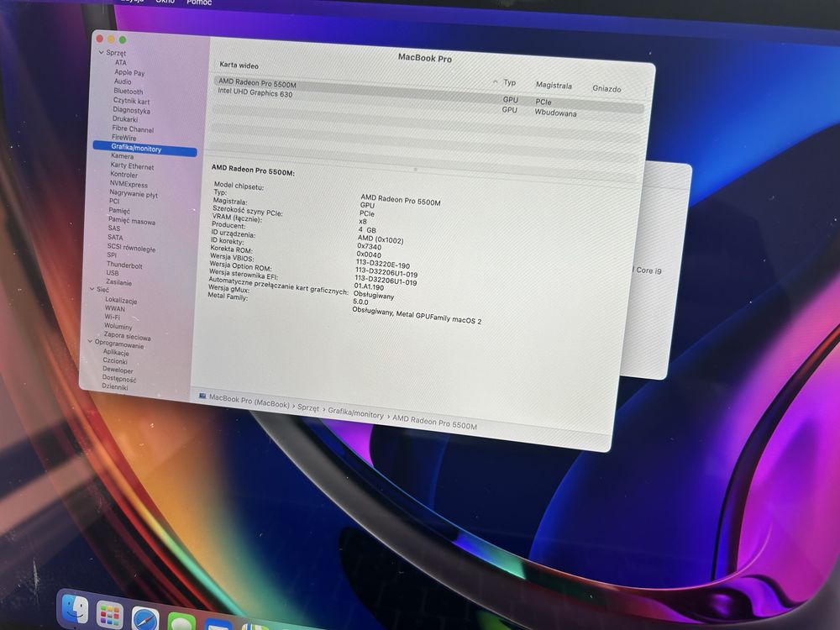The image size is (840, 630).
Task: Select Apple Pay in the sidebar
Action: [x=129, y=71]
